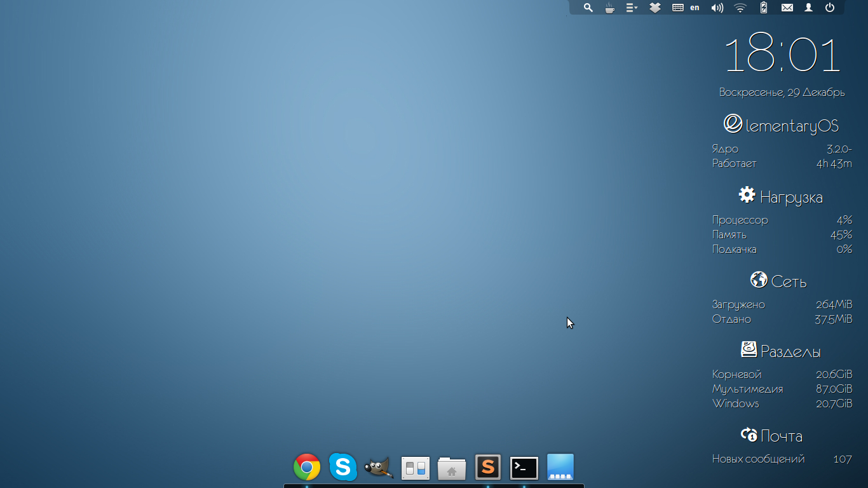The height and width of the screenshot is (488, 868).
Task: Open the battery power indicator
Action: click(764, 8)
